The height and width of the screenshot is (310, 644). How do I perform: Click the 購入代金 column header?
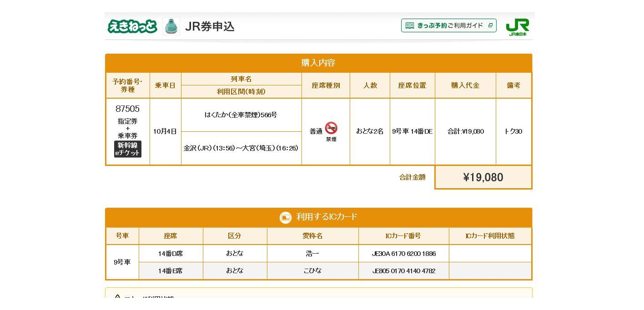pos(465,85)
